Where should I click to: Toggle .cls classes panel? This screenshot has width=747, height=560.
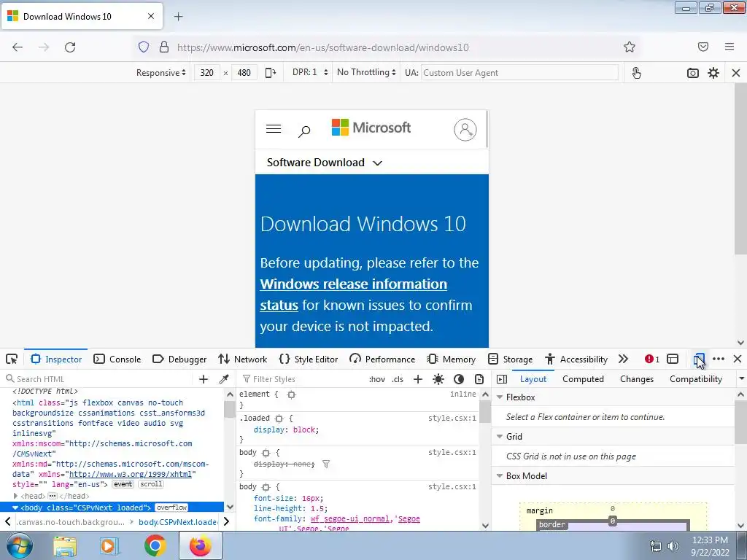tap(398, 379)
